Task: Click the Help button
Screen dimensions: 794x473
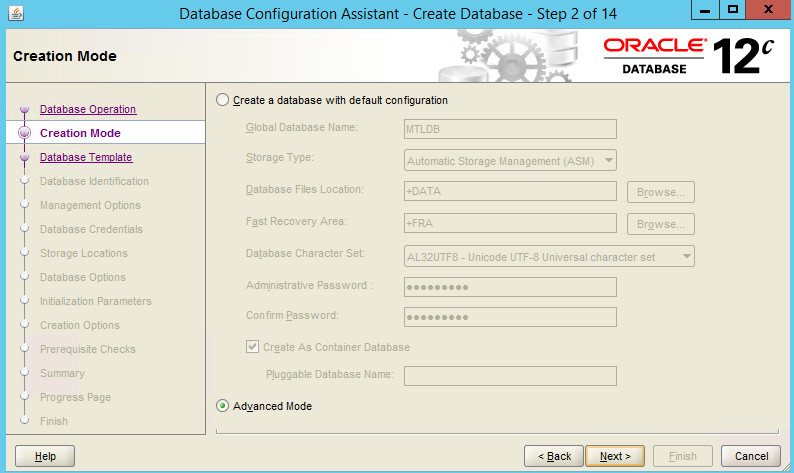Action: click(x=45, y=456)
